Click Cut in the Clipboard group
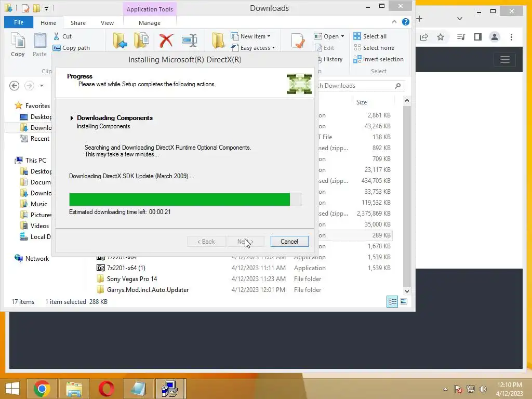 click(62, 36)
